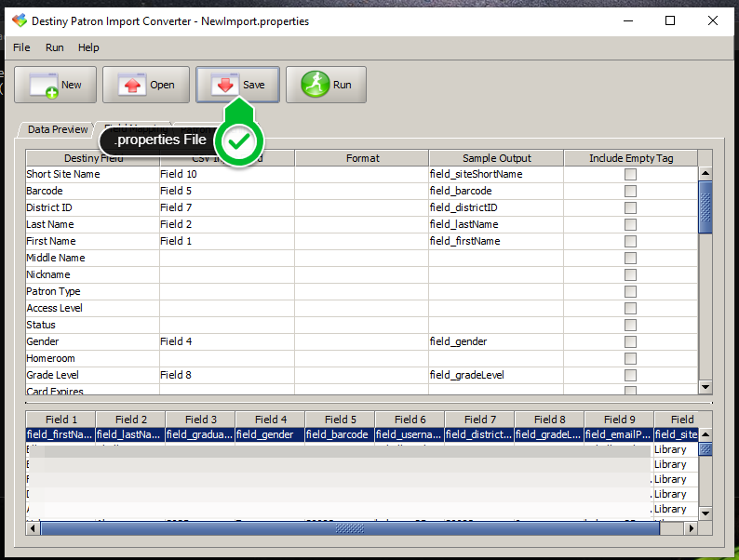Click the Format column header

point(362,158)
